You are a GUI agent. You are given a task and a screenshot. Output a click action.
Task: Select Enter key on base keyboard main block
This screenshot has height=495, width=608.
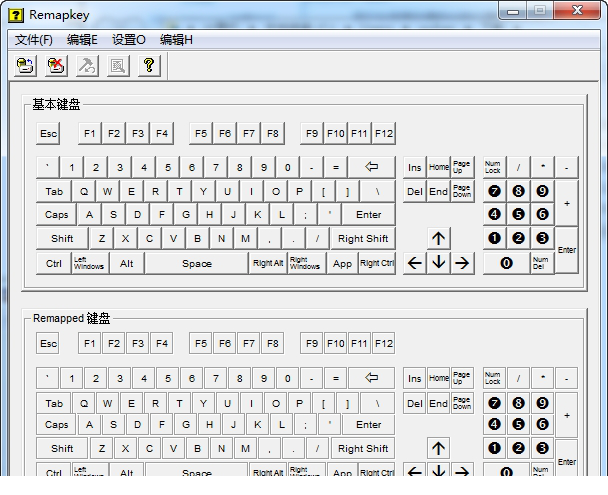pyautogui.click(x=368, y=215)
